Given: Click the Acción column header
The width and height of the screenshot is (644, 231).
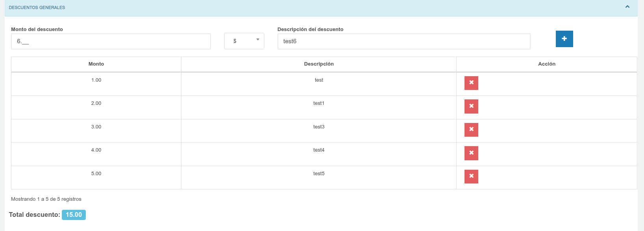Looking at the screenshot, I should (x=546, y=64).
